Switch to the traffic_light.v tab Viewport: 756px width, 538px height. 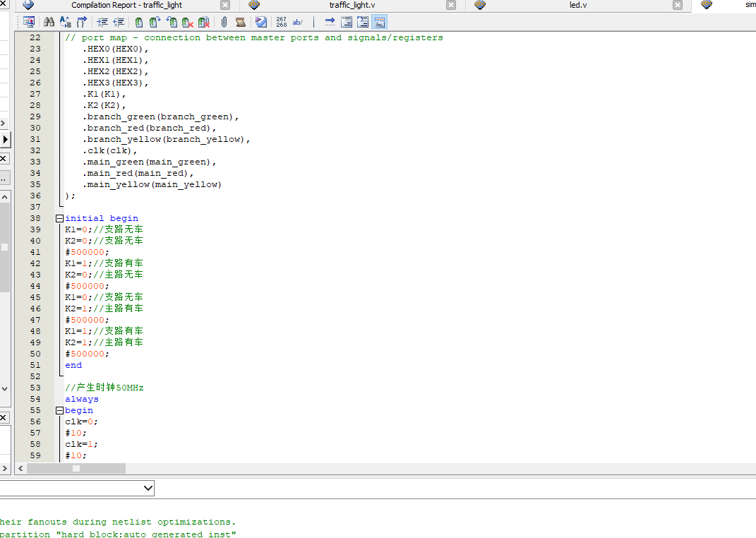click(352, 6)
